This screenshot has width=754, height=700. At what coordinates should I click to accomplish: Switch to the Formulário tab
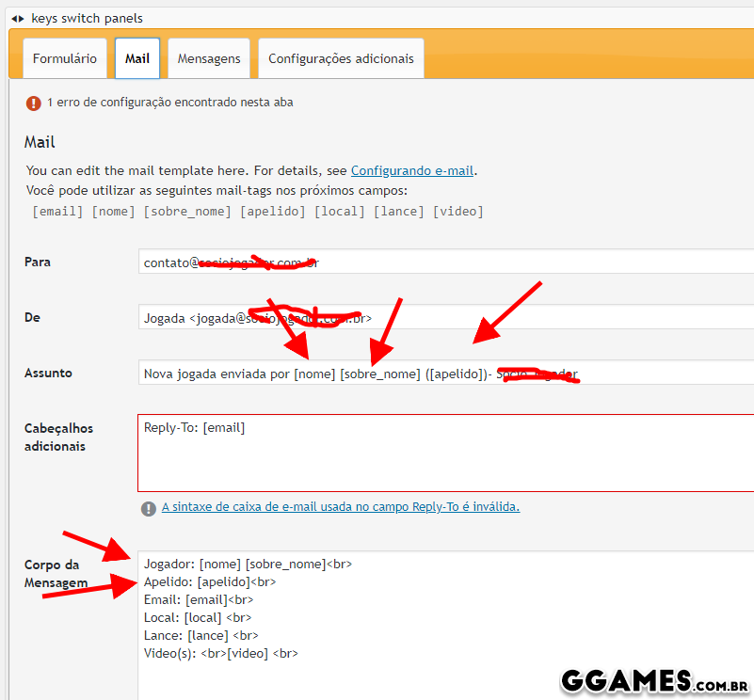[64, 58]
